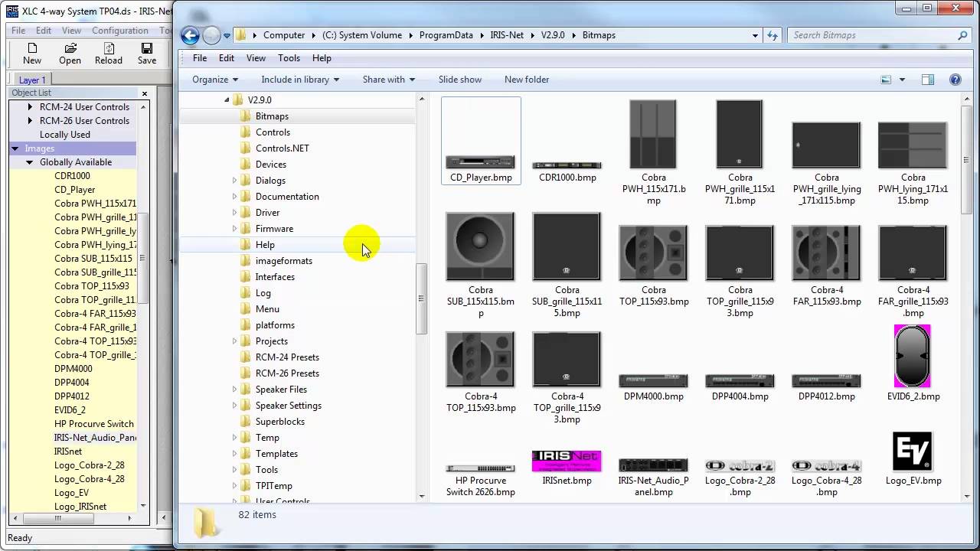Open the Explorer Edit menu

tap(227, 58)
